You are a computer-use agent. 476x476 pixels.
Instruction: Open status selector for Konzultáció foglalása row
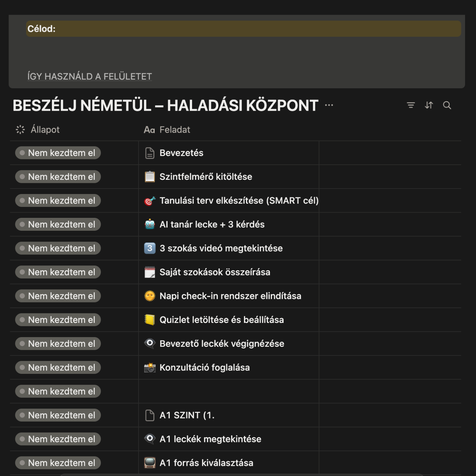[x=58, y=367]
